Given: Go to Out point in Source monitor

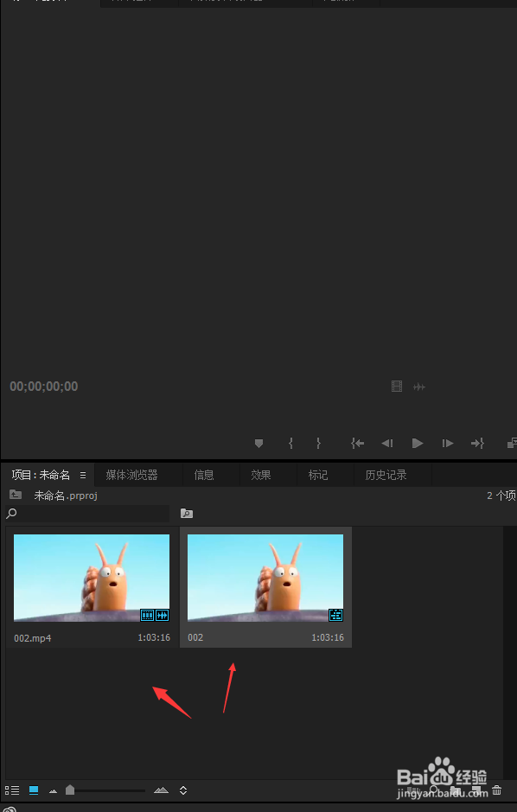Looking at the screenshot, I should click(x=477, y=444).
